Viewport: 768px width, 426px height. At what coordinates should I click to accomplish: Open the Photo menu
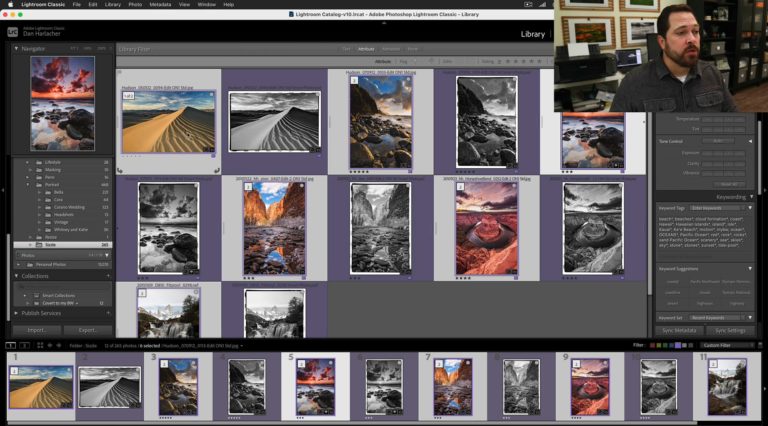135,4
